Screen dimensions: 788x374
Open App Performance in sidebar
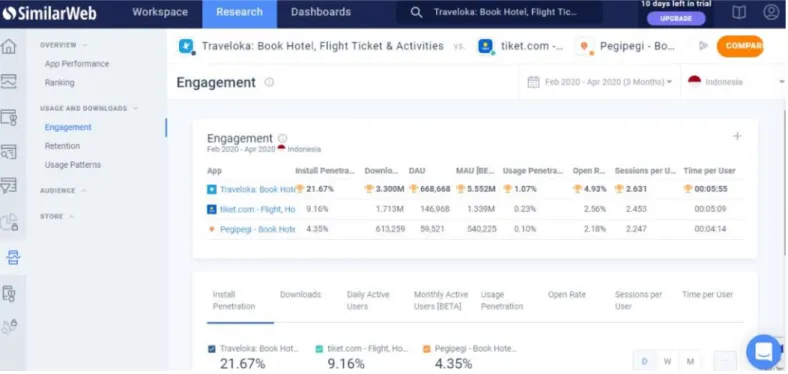[77, 64]
